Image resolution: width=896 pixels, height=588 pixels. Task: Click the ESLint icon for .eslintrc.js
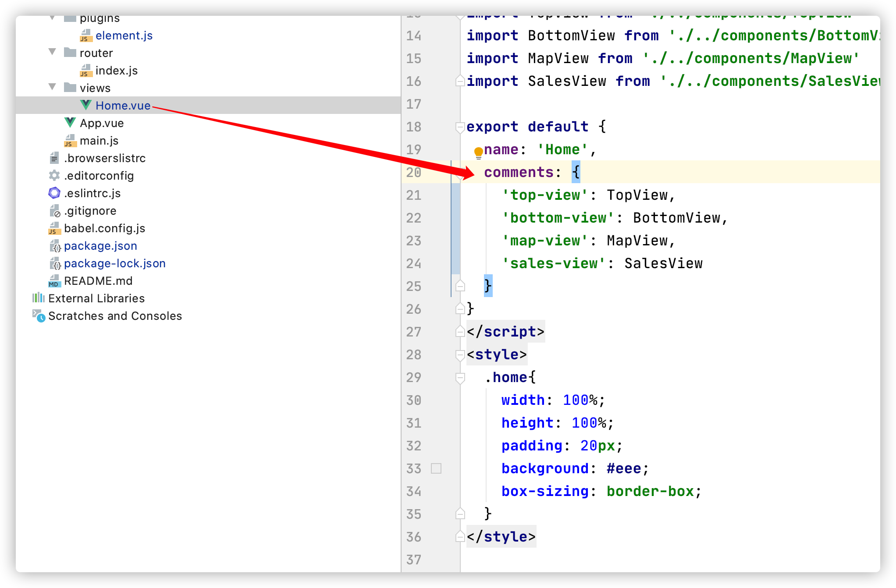point(54,193)
